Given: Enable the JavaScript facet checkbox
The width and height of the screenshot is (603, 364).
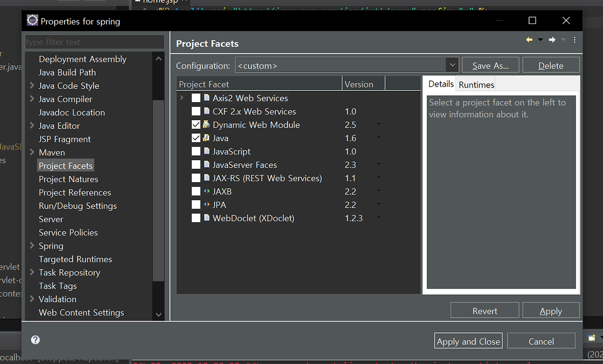Looking at the screenshot, I should click(196, 152).
